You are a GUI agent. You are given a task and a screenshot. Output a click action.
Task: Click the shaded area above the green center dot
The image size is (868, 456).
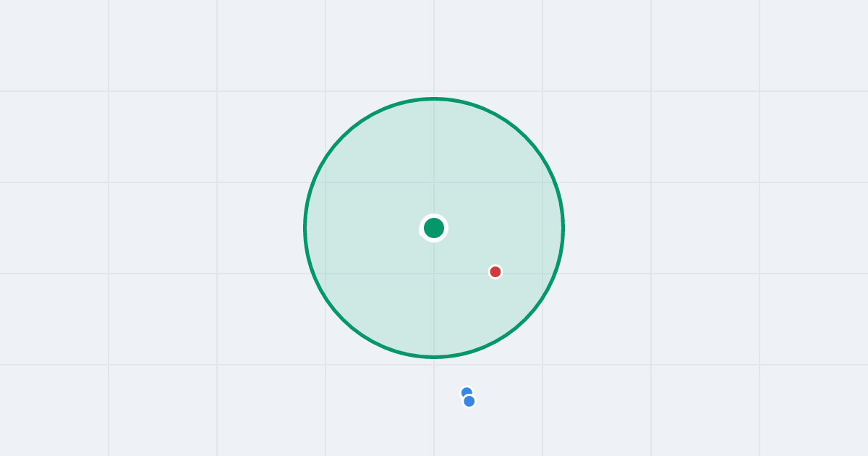[x=434, y=159]
